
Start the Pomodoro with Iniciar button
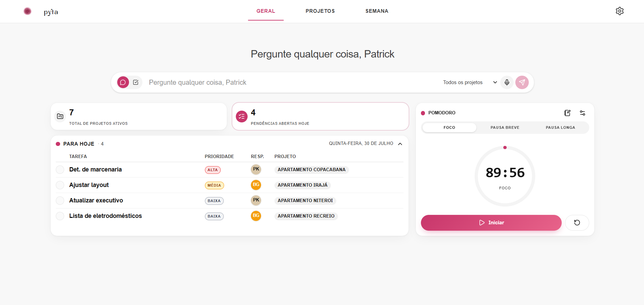pos(491,223)
